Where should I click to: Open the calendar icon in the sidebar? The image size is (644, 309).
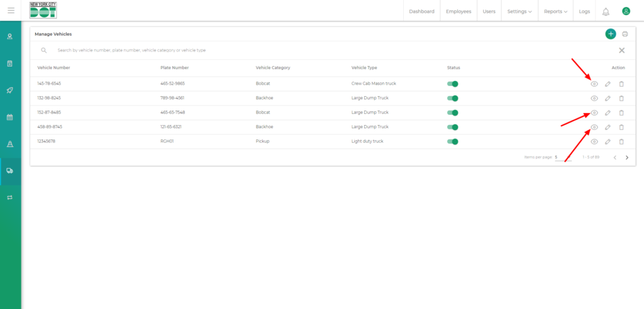point(10,117)
